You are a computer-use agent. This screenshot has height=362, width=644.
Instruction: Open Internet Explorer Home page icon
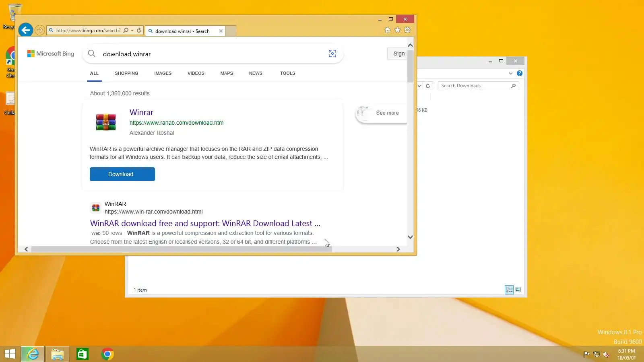(x=387, y=30)
